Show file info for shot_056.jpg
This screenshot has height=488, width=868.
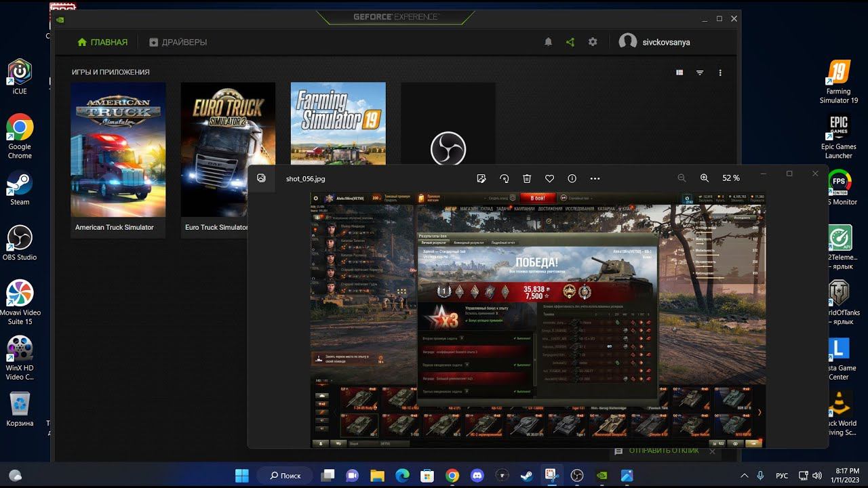pyautogui.click(x=572, y=178)
